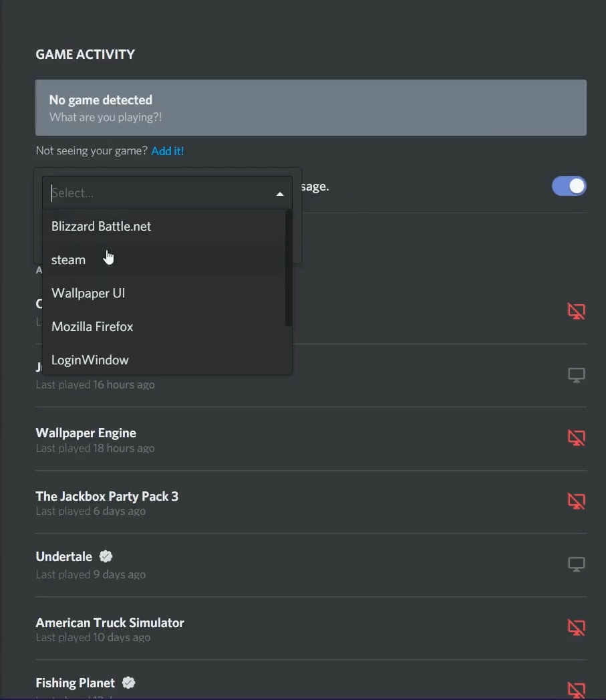Enable overlay for Fishing Planet

tap(575, 689)
